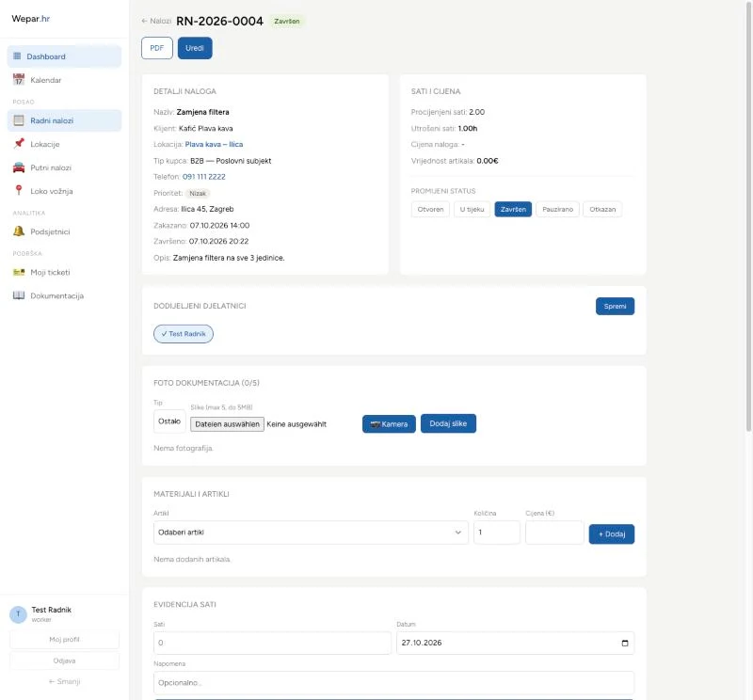Click the Test Radnik avatar circle
753x700 pixels.
pos(18,614)
